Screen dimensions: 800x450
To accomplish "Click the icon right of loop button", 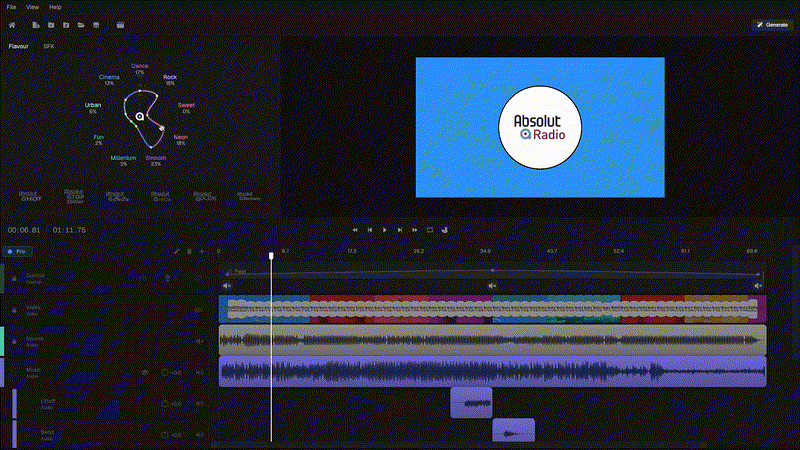I will pyautogui.click(x=445, y=230).
